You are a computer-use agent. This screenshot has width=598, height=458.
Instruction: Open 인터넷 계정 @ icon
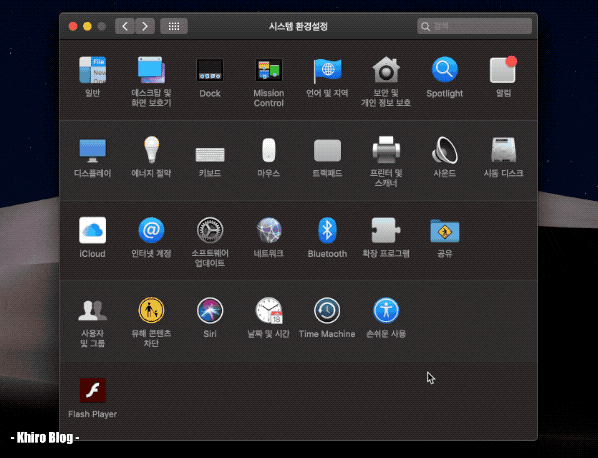[151, 230]
